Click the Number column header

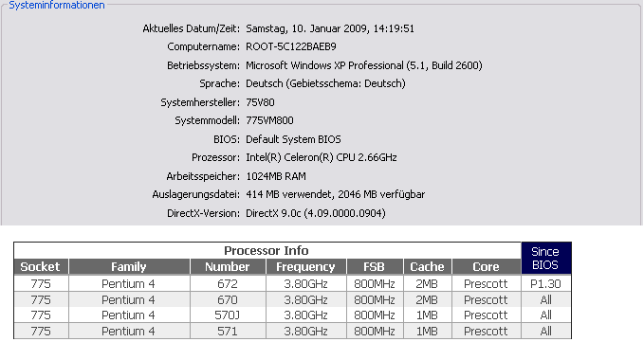(x=228, y=266)
